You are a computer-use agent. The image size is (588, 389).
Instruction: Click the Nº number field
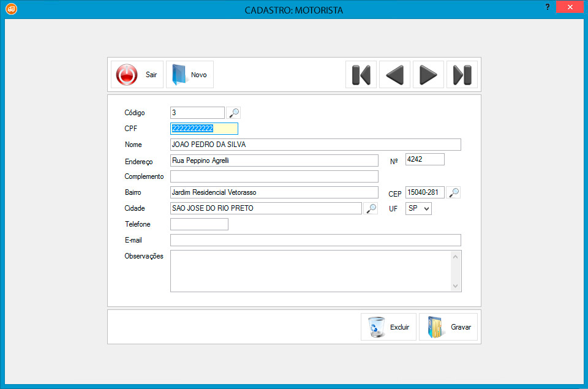[425, 159]
